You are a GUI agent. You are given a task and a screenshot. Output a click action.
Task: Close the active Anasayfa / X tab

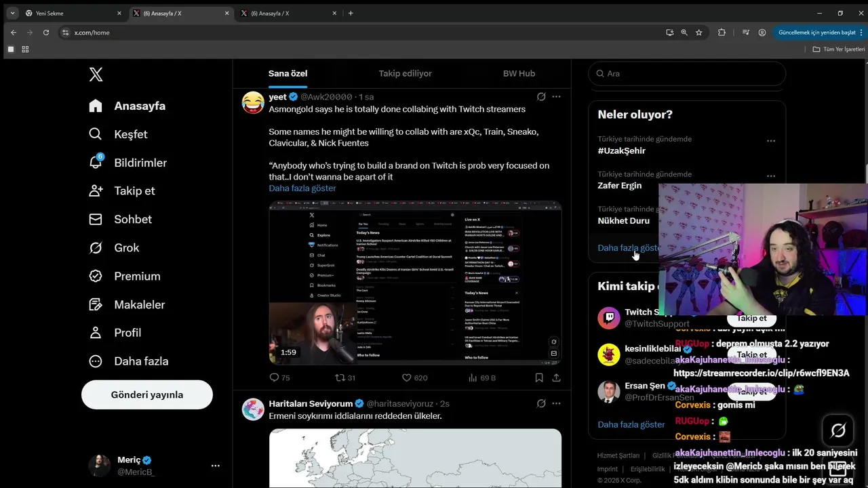[x=226, y=13]
